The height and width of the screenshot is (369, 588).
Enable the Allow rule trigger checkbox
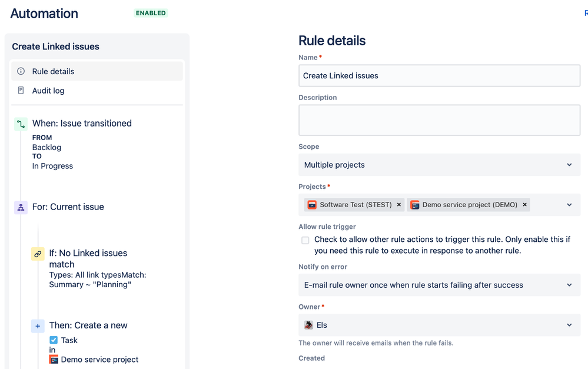(305, 240)
